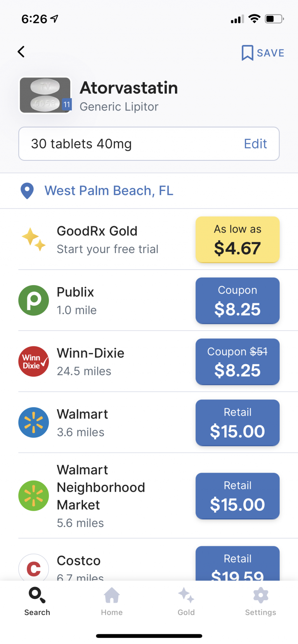Get the Publix $8.25 coupon
298x644 pixels.
click(x=237, y=301)
